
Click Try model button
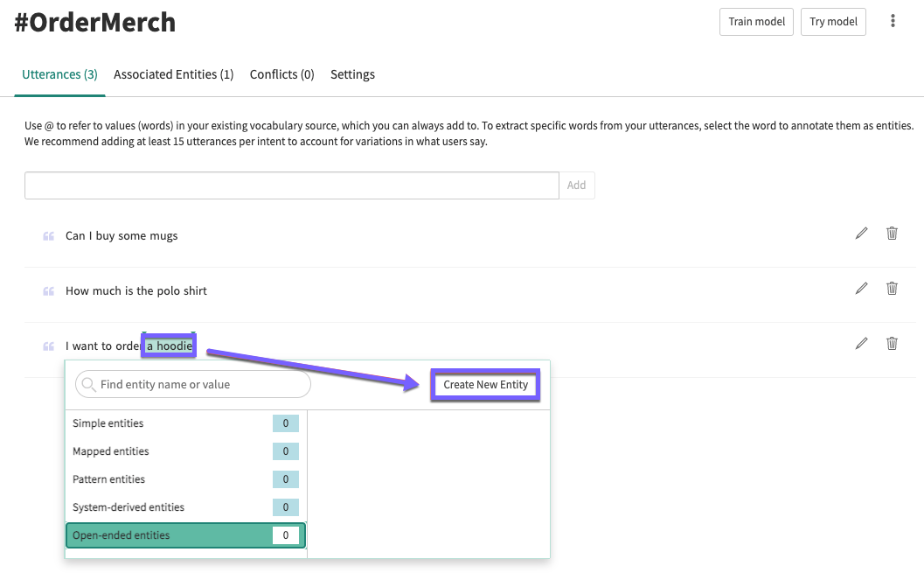pyautogui.click(x=833, y=22)
